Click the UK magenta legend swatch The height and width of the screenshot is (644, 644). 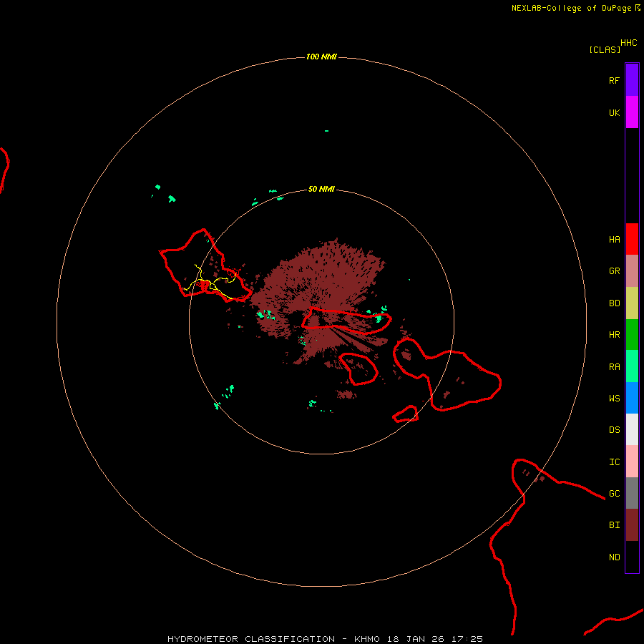(632, 112)
